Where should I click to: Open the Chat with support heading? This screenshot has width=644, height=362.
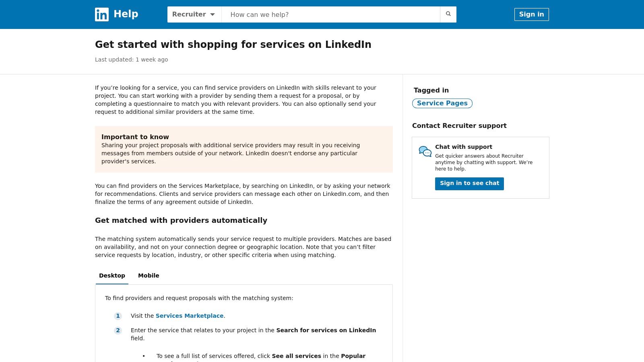(463, 147)
